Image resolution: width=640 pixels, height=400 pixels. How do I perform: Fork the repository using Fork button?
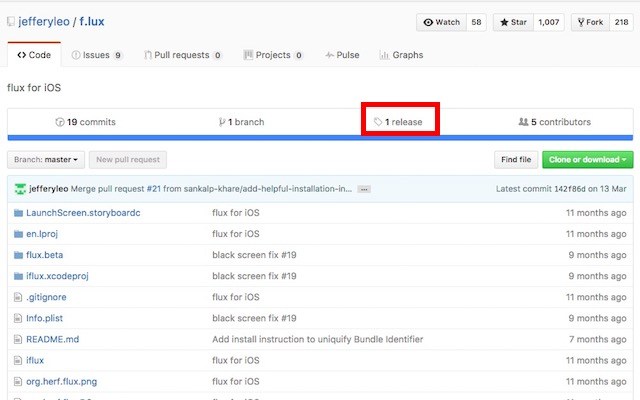[590, 22]
